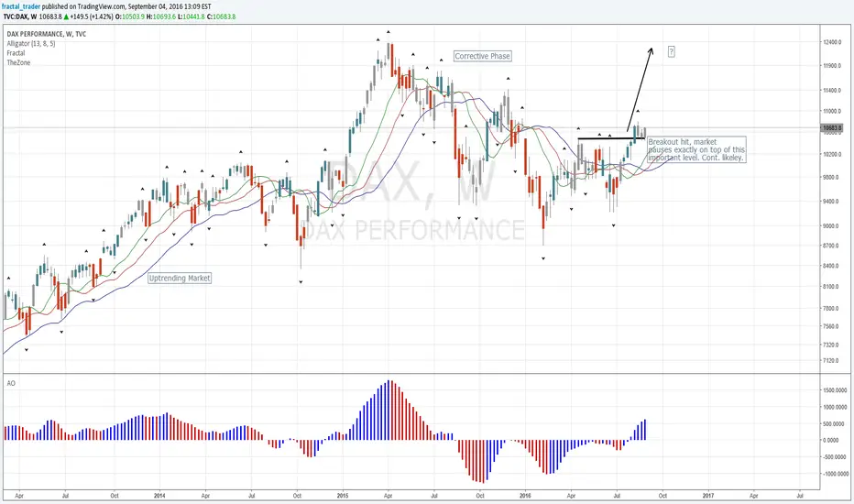Click the green up-arrow change indicator
This screenshot has width=854, height=504.
(67, 16)
